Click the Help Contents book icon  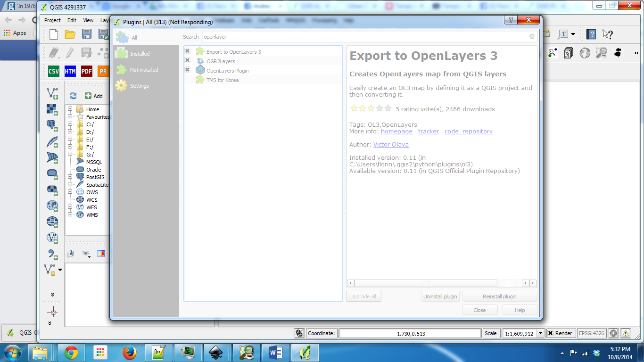tap(591, 34)
